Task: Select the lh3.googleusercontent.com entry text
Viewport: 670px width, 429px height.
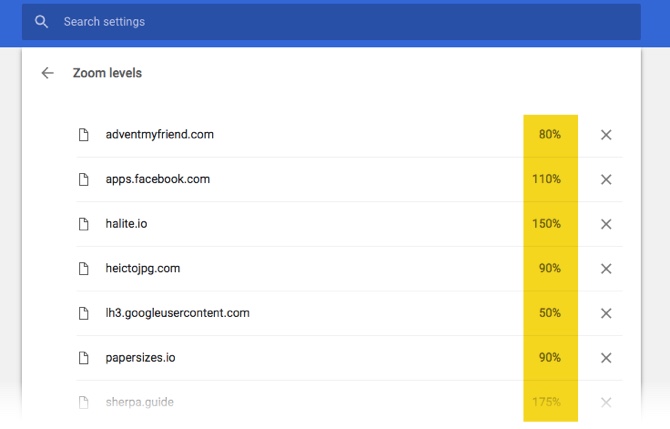Action: (x=177, y=313)
